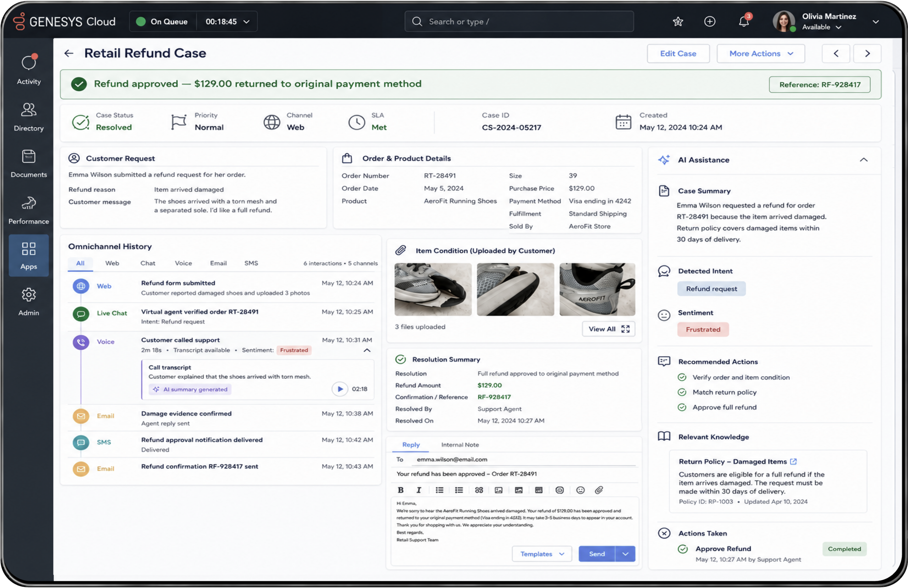Go to the next case
This screenshot has width=908, height=588.
867,54
